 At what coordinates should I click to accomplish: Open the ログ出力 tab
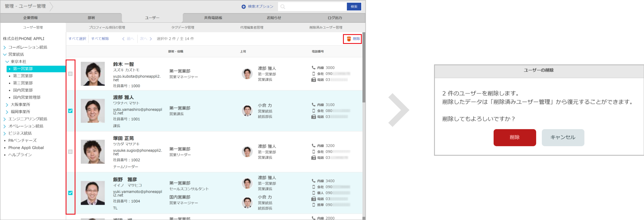tap(335, 18)
